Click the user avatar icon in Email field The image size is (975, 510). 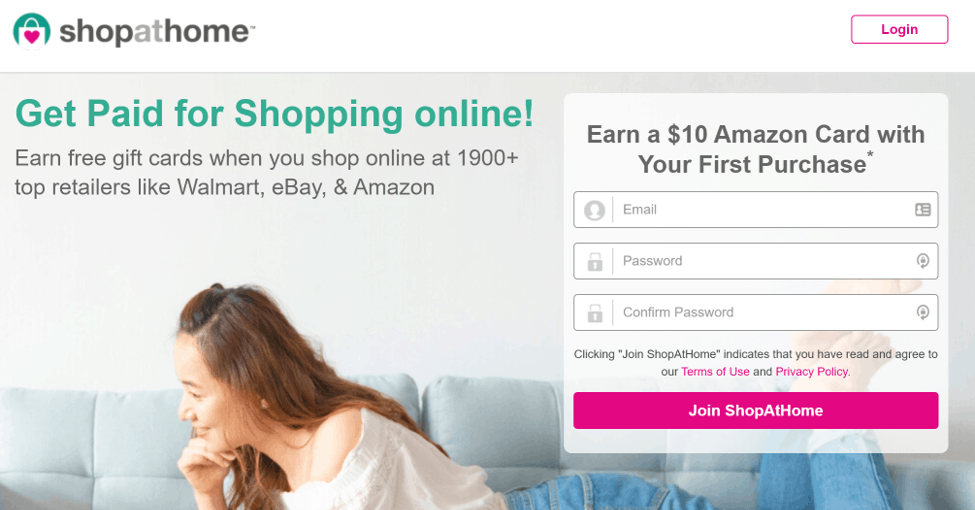pos(594,210)
